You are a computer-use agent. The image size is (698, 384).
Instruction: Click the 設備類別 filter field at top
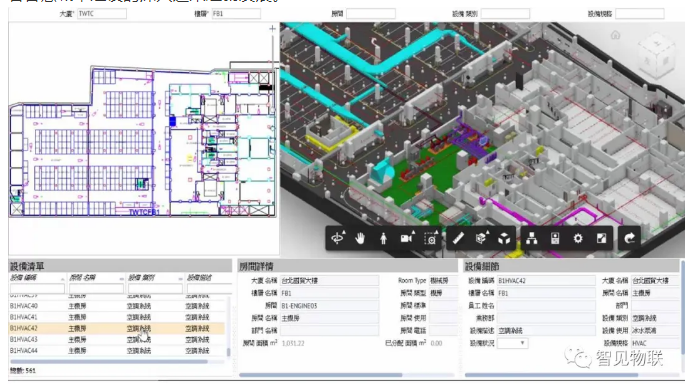pyautogui.click(x=505, y=14)
